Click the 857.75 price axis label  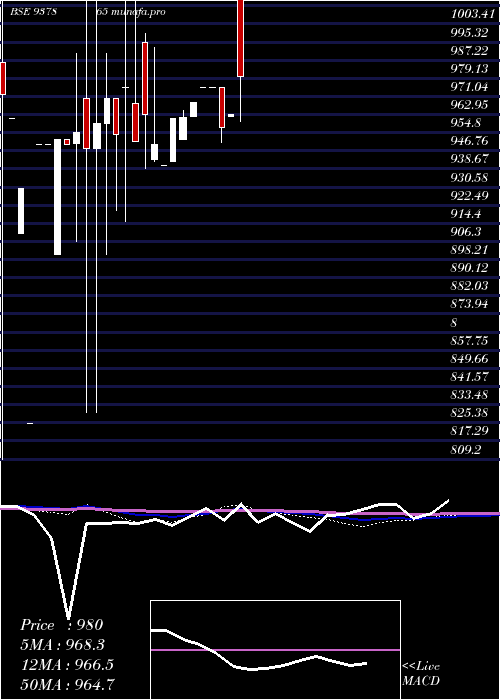point(470,341)
